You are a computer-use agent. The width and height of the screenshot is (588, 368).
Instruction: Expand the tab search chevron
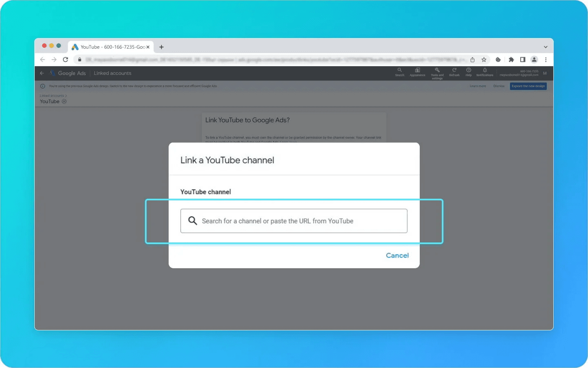pos(546,47)
